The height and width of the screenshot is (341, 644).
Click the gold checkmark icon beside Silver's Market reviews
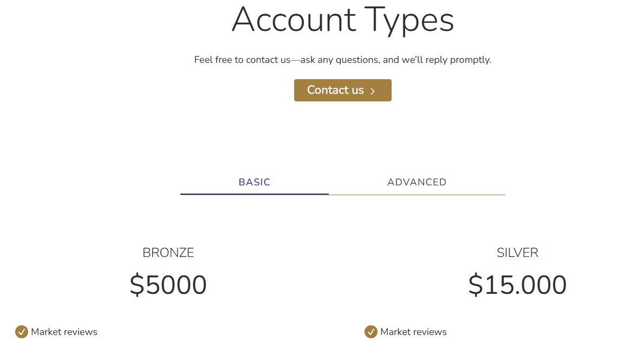372,331
